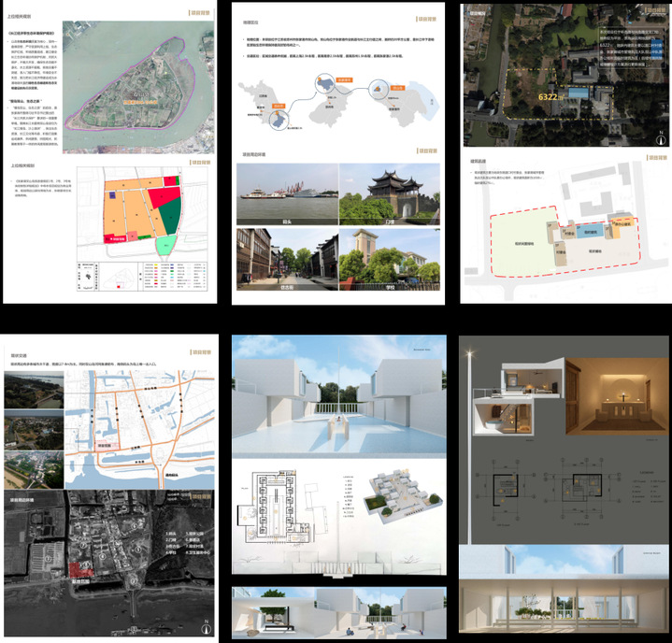Click the flagpole light at the top of the gray board

pyautogui.click(x=469, y=354)
